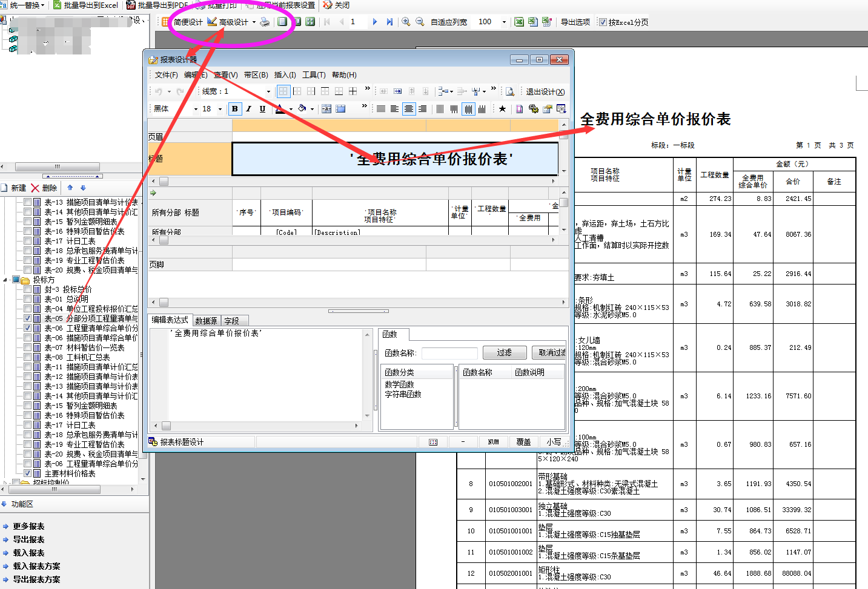Open font size 18 dropdown

pos(220,109)
